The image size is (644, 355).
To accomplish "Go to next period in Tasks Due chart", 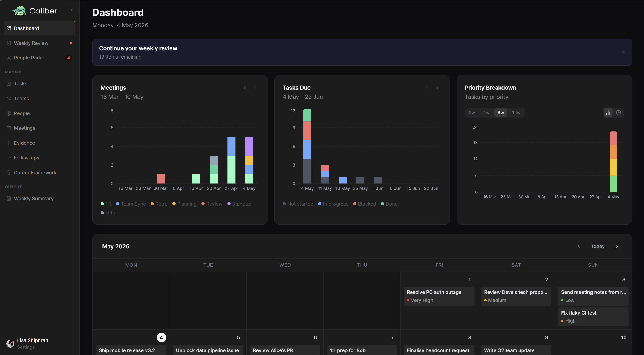I will 437,88.
